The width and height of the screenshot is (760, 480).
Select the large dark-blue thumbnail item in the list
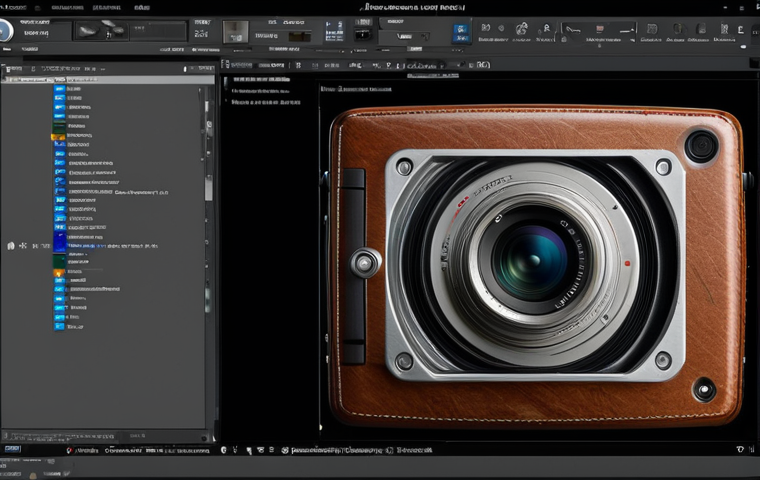(x=60, y=242)
